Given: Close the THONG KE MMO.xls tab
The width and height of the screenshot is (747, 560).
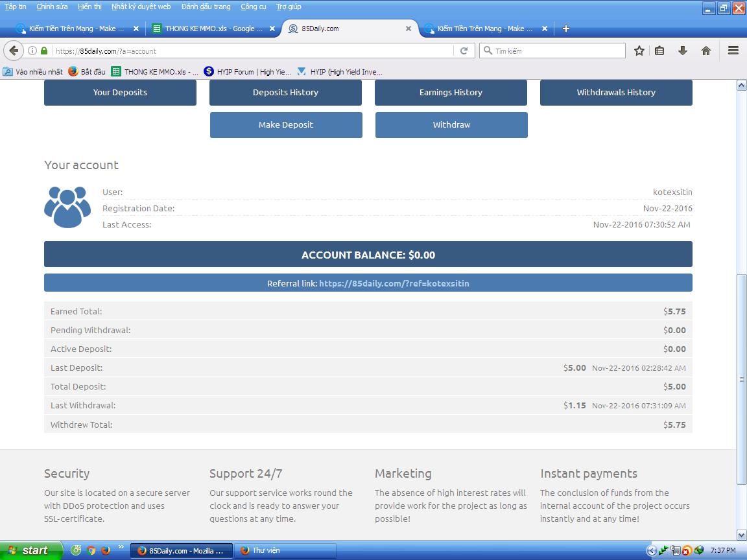Looking at the screenshot, I should (x=272, y=29).
